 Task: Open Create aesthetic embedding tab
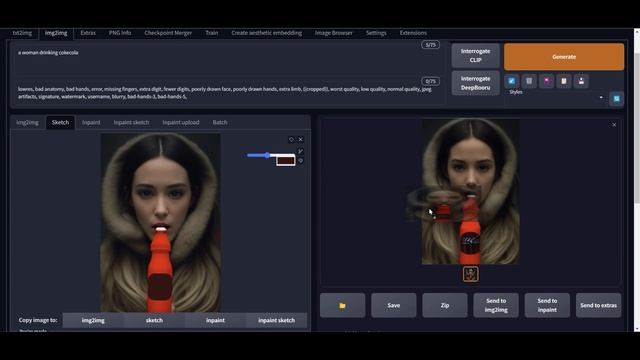(x=267, y=33)
